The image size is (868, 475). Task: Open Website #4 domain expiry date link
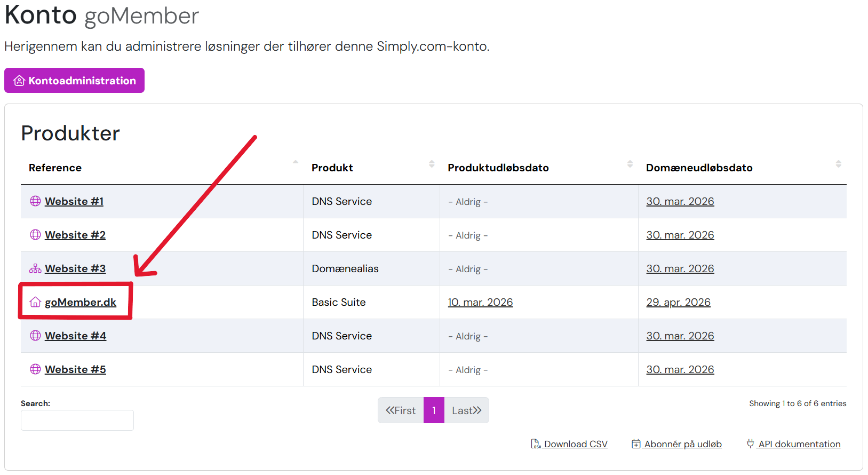tap(680, 336)
